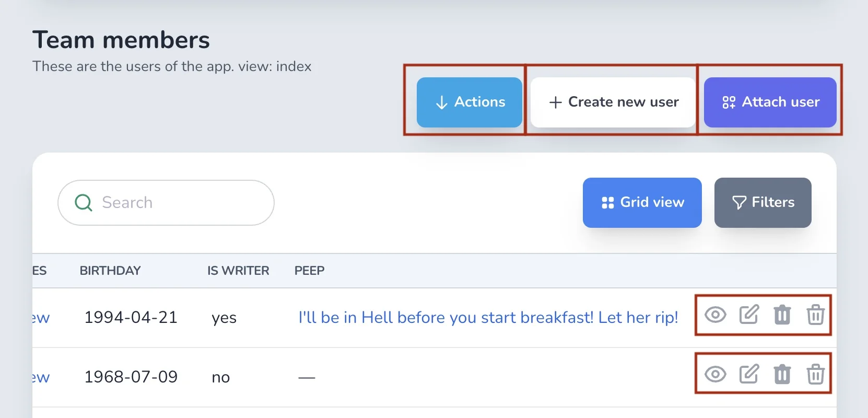Screen dimensions: 868x418
Task: Click outlined trash icon in 1968-07-09 row
Action: pos(815,374)
